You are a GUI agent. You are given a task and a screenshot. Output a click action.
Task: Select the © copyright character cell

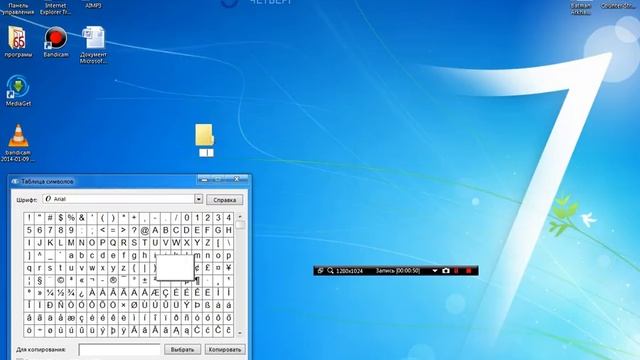[x=60, y=280]
